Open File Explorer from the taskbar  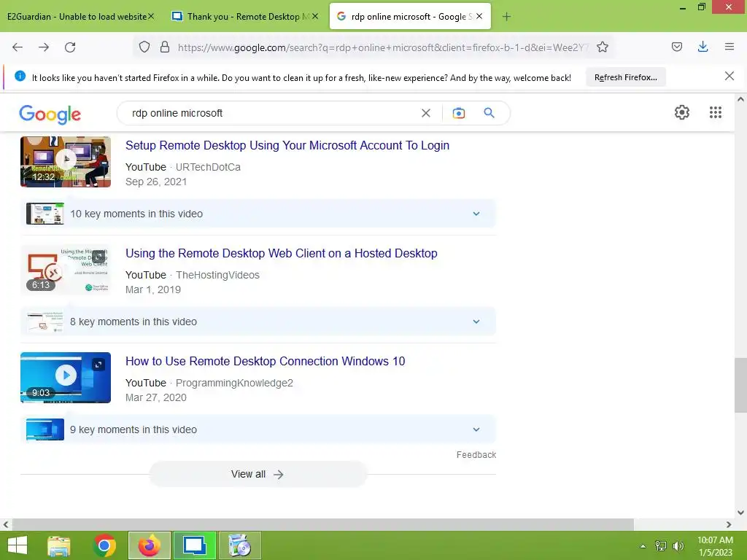point(59,545)
